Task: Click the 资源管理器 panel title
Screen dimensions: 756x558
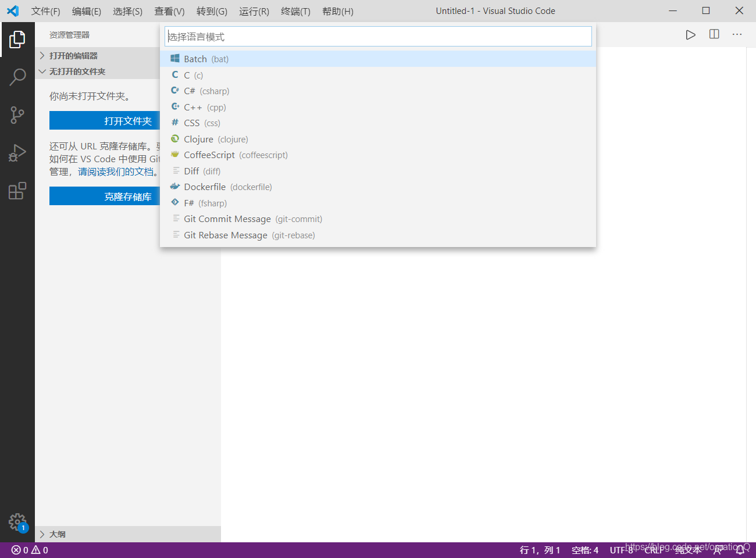Action: click(69, 35)
